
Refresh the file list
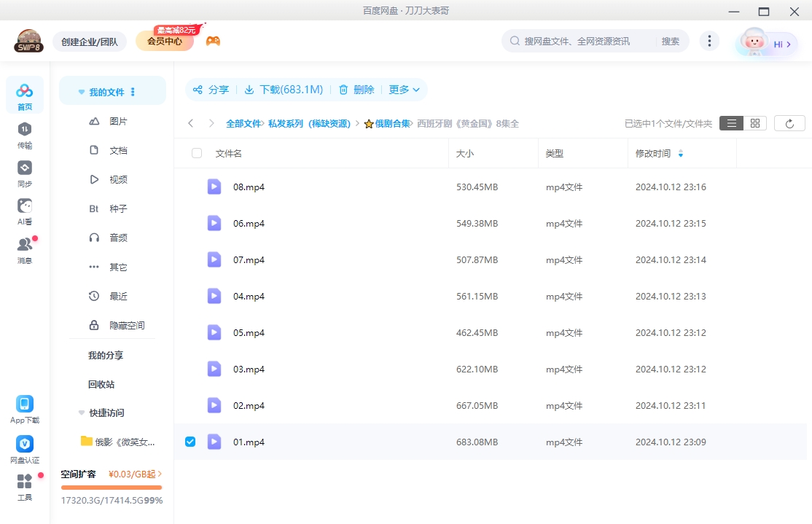point(789,123)
